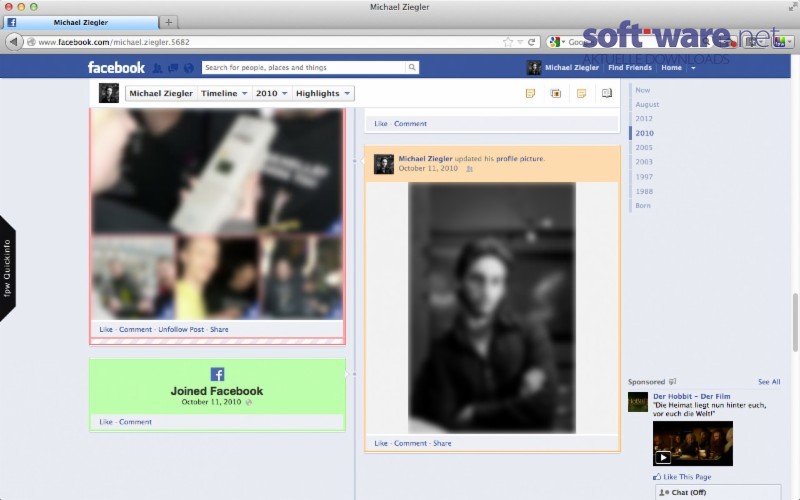Like the profile picture update post
The height and width of the screenshot is (500, 800).
(x=381, y=443)
